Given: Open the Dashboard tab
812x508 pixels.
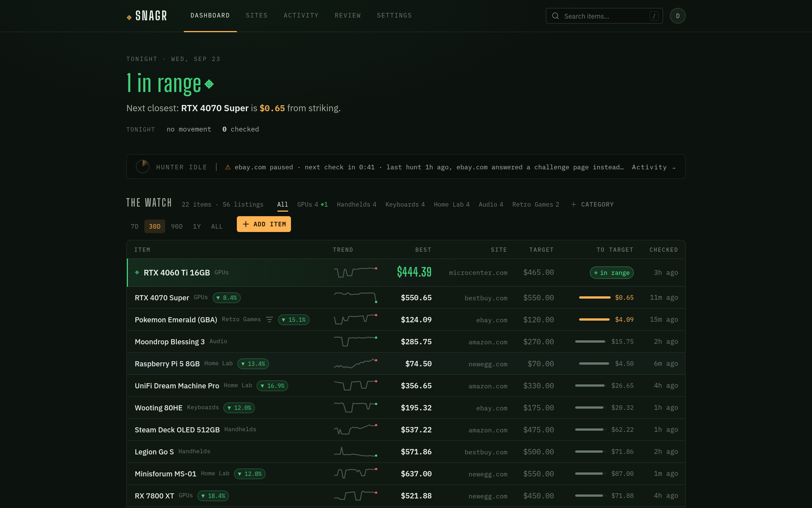Looking at the screenshot, I should 210,16.
